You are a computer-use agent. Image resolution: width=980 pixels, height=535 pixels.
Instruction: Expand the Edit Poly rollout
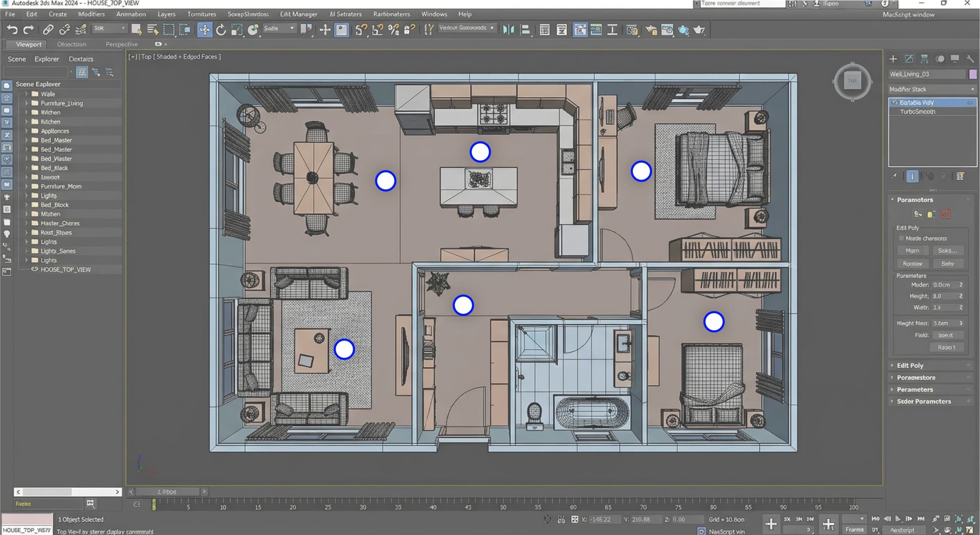[x=910, y=365]
